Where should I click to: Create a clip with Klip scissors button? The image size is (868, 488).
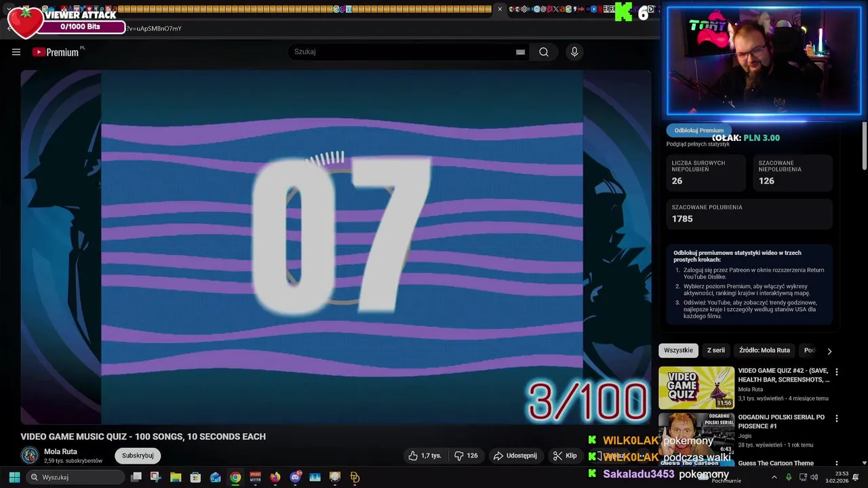click(x=565, y=455)
